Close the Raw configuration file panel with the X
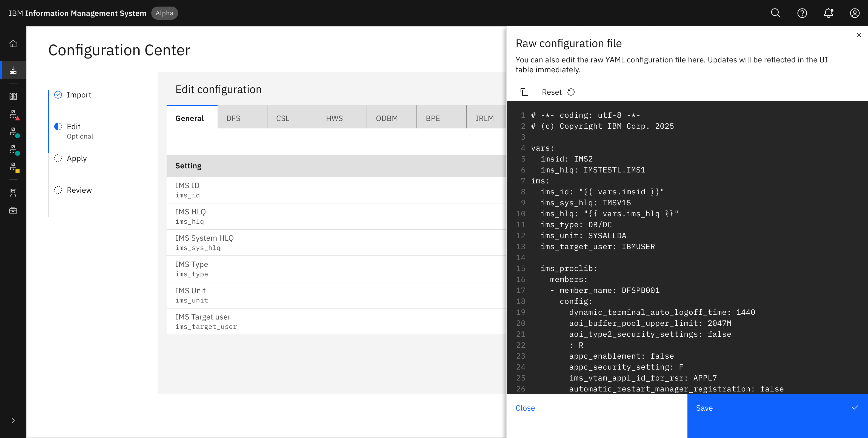The image size is (868, 438). pos(859,35)
